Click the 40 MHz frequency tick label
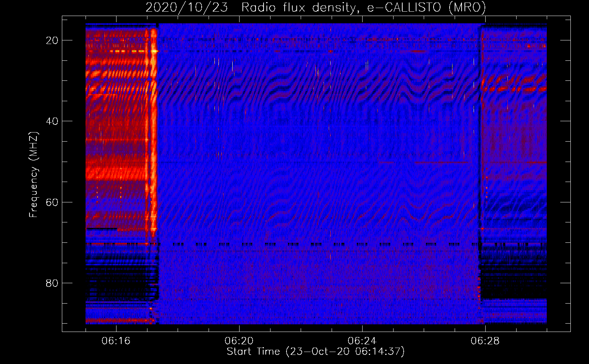 point(52,121)
